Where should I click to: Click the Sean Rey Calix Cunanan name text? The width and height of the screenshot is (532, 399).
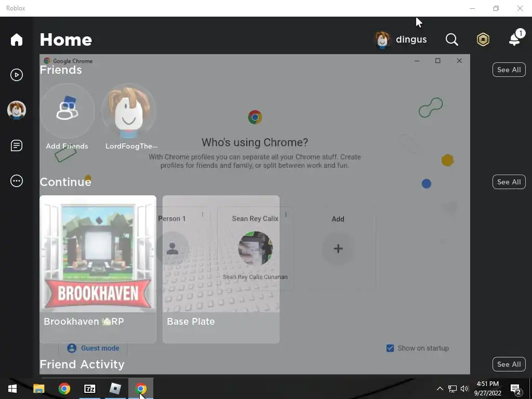coord(255,277)
